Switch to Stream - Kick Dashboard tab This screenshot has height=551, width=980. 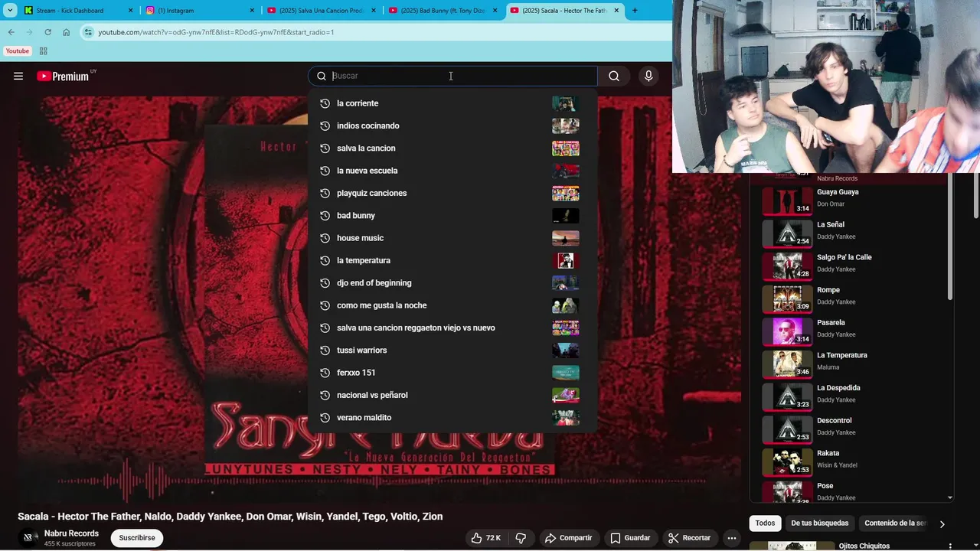tap(79, 11)
